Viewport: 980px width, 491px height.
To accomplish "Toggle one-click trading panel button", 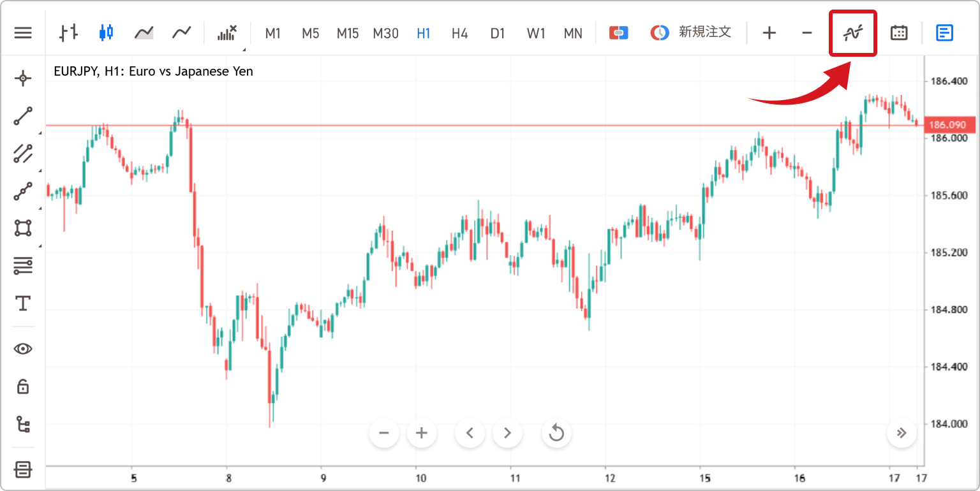I will [x=618, y=33].
